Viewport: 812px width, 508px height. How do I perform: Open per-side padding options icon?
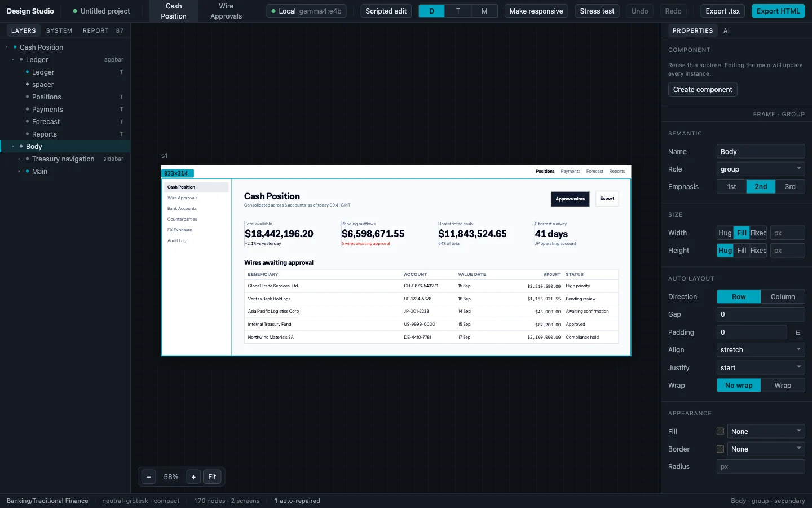click(x=798, y=332)
